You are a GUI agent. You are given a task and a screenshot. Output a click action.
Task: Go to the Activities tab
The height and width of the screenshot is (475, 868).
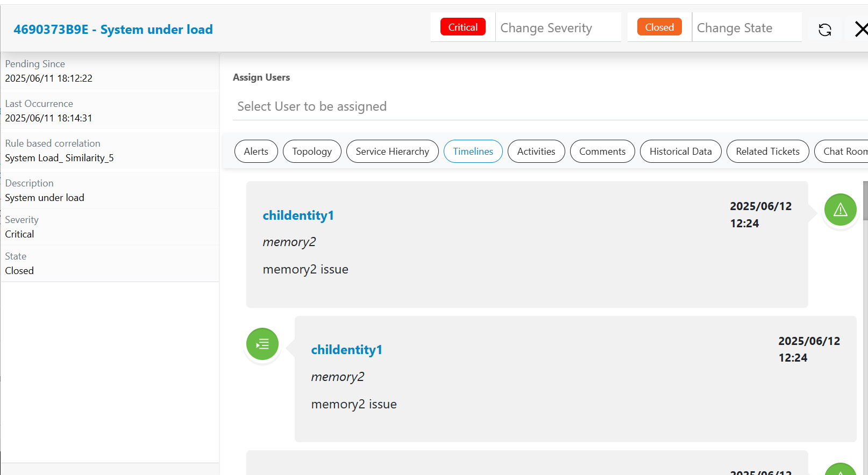536,152
